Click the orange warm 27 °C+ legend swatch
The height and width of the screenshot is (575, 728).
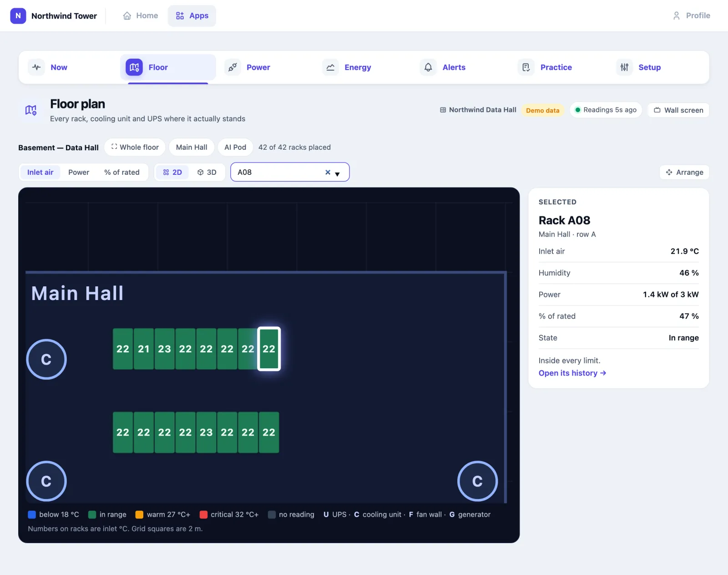point(139,514)
